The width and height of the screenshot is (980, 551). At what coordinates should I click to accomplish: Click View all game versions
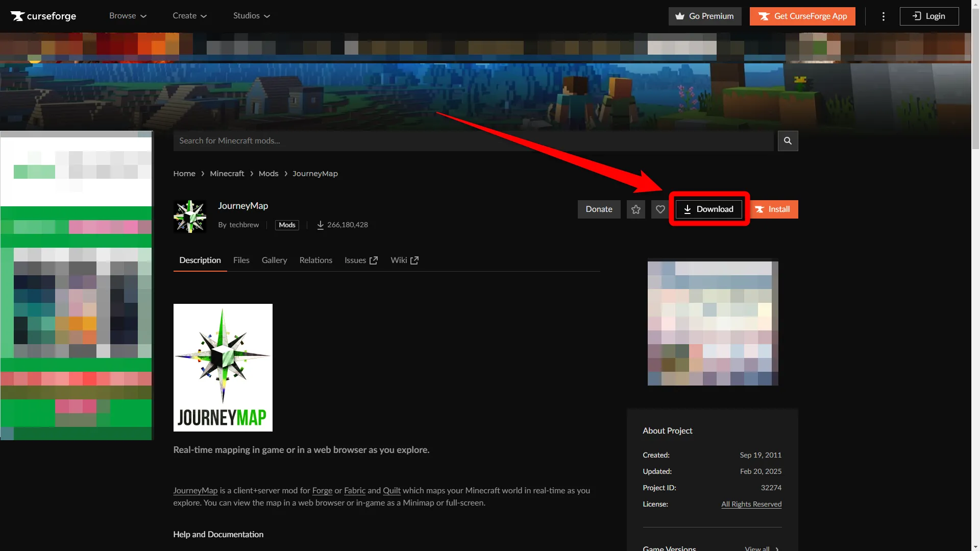pos(762,548)
